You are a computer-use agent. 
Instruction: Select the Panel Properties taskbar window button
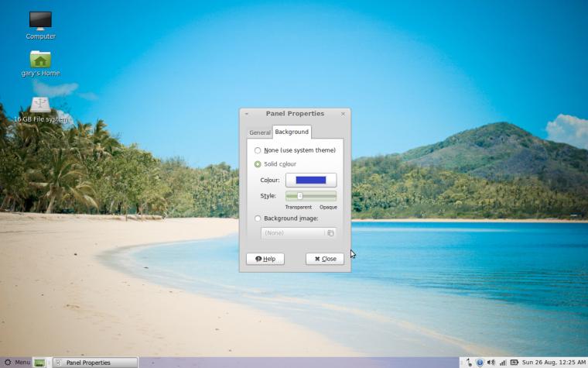click(x=95, y=363)
